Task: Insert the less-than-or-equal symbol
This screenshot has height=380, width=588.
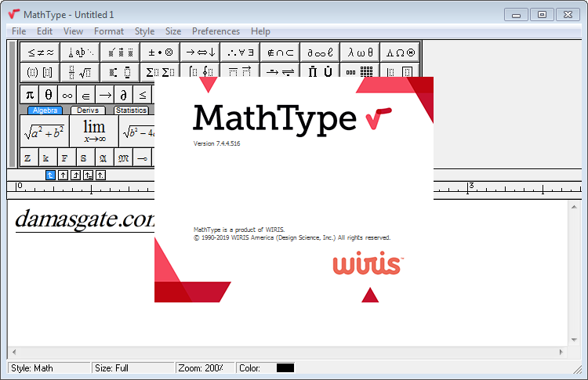Action: pos(143,95)
